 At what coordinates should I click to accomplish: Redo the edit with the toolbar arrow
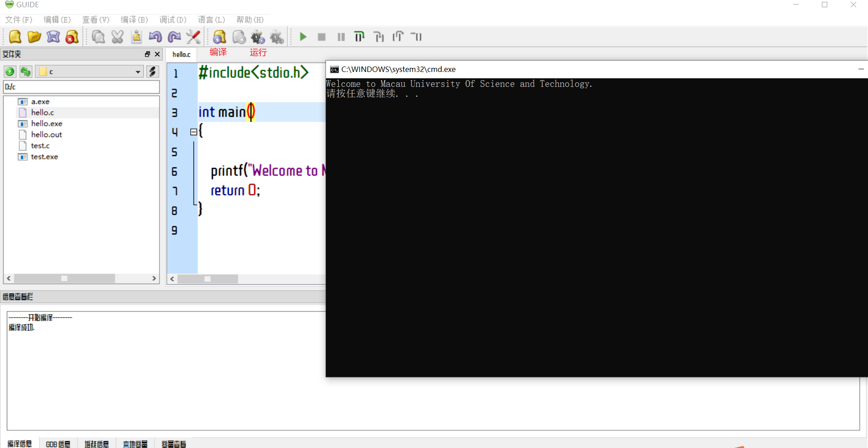(175, 37)
